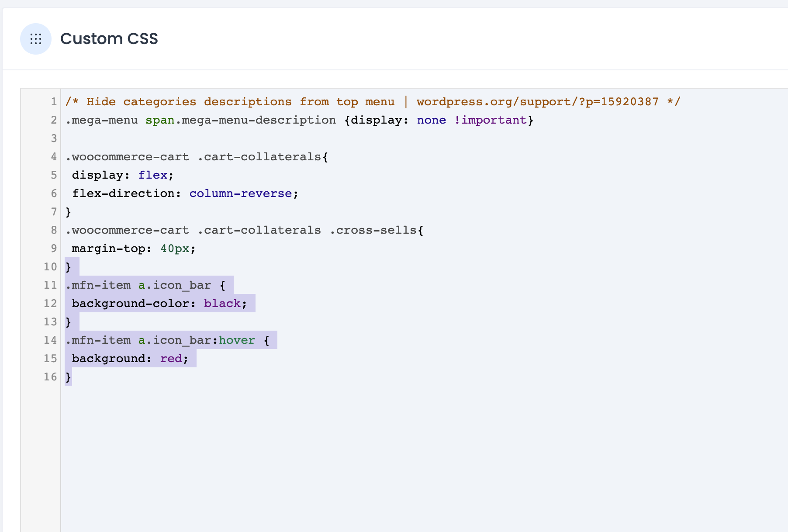The height and width of the screenshot is (532, 788).
Task: Click the grid dots icon beside Custom CSS
Action: tap(36, 39)
